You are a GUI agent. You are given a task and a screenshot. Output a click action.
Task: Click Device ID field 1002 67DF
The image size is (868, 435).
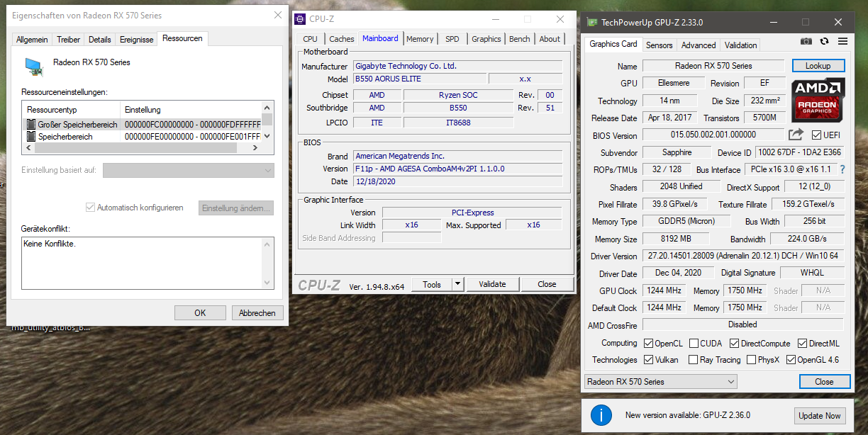[x=799, y=152]
